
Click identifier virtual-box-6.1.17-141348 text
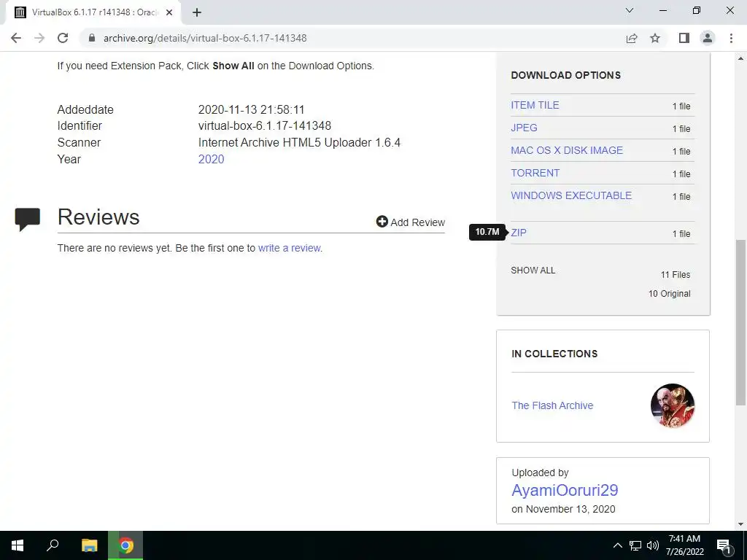point(264,125)
